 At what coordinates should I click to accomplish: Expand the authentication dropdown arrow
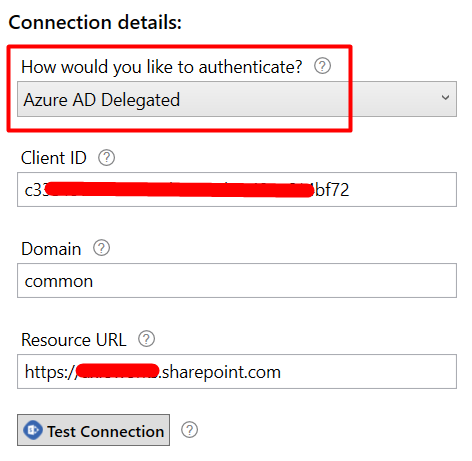pyautogui.click(x=445, y=98)
